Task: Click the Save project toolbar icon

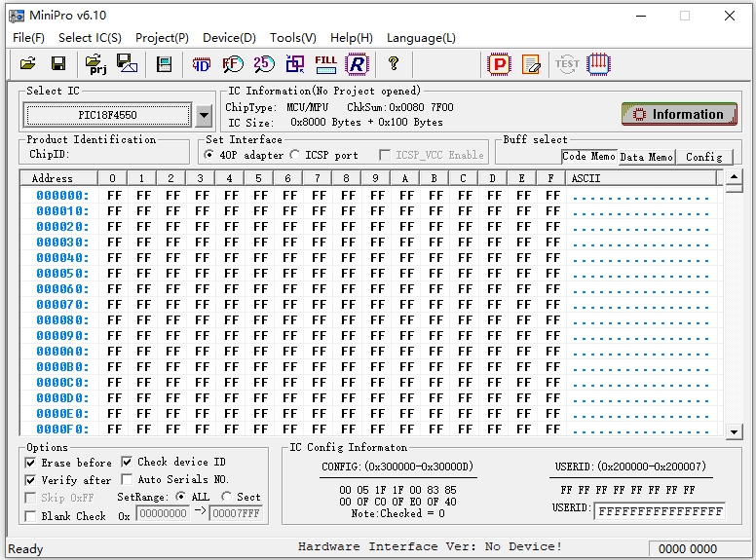Action: point(127,64)
